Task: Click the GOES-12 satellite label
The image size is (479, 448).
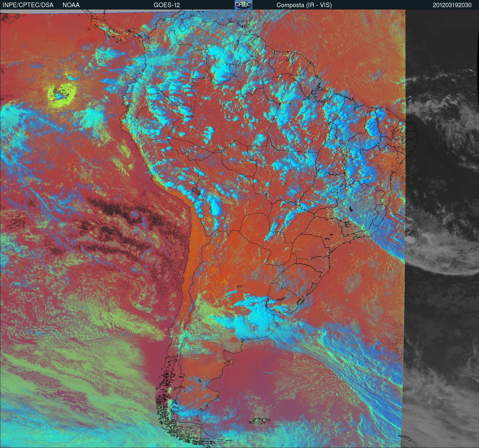Action: pyautogui.click(x=167, y=5)
